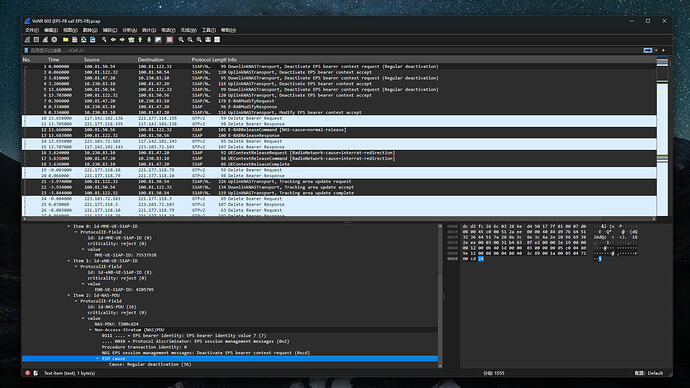Close this capture file via toolbar icon
Screen dimensions: 690x388
84,40
